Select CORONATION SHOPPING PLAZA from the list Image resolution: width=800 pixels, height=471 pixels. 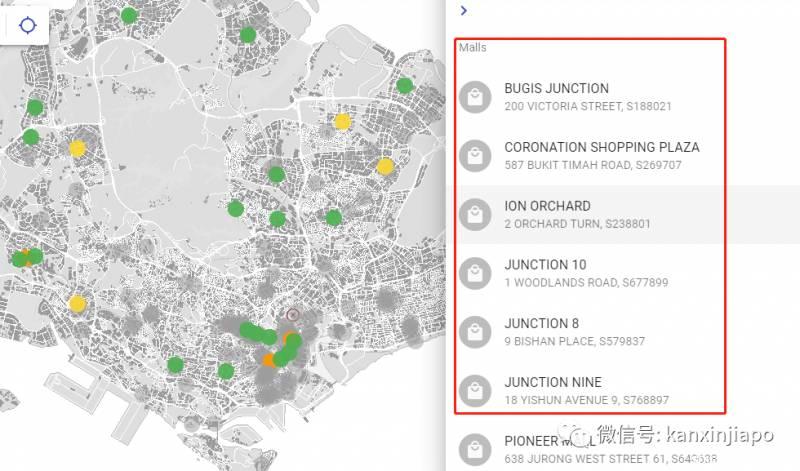point(601,147)
